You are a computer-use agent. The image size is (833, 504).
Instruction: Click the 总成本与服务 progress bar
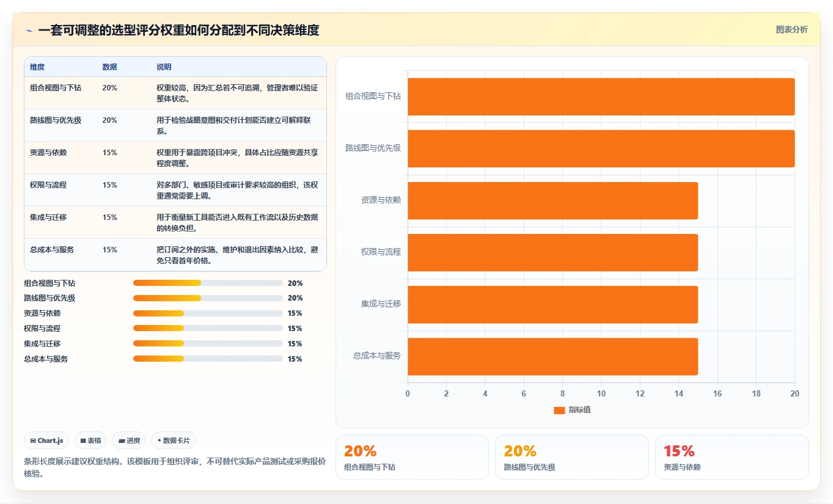tap(208, 359)
